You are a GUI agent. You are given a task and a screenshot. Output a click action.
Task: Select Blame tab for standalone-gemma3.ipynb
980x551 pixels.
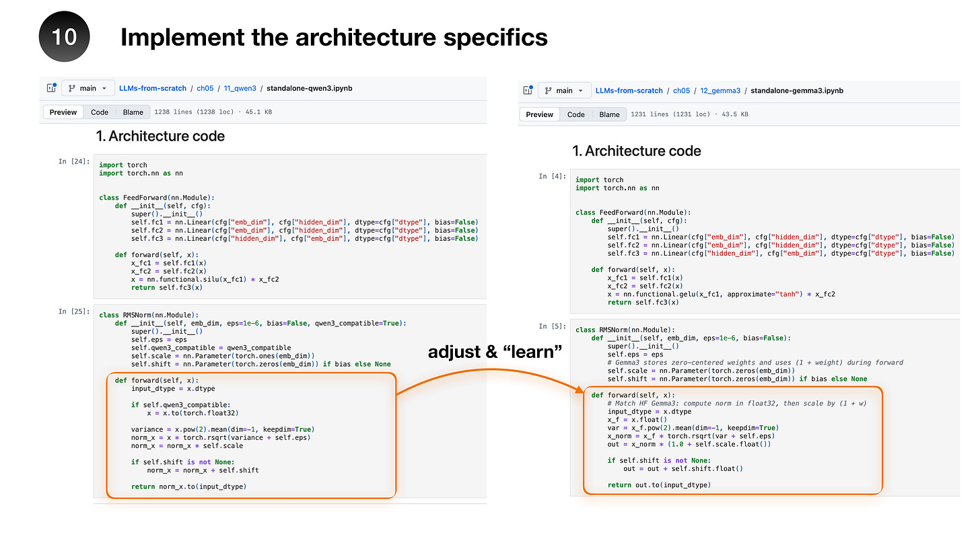point(610,114)
